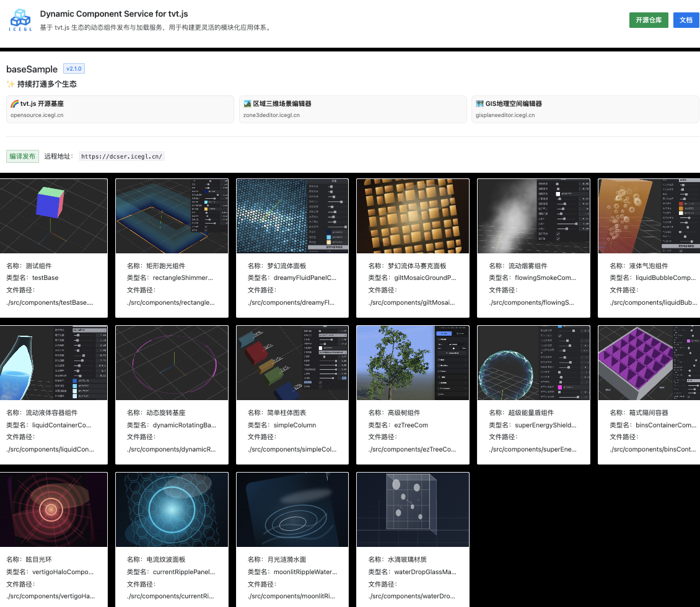Select the 梦幻流体面板 preview image

[292, 216]
